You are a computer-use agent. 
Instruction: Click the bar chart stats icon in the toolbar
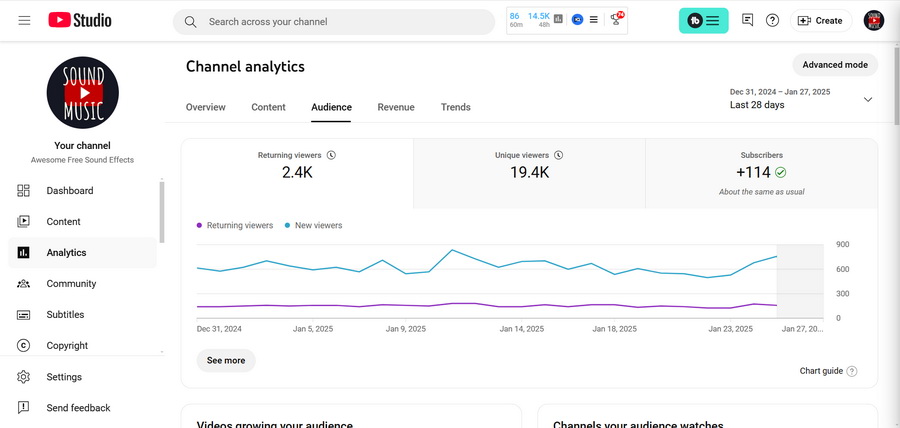[x=558, y=20]
